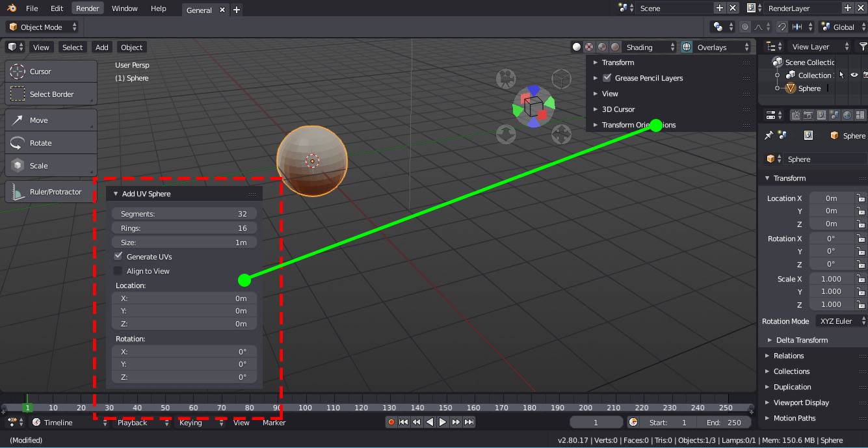
Task: Open the World properties globe tab
Action: click(847, 115)
